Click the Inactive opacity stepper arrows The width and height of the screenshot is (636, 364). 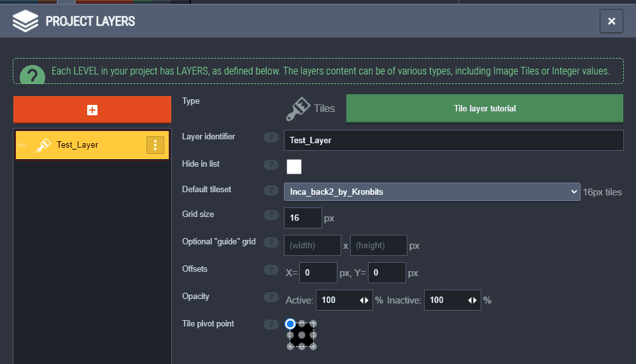coord(472,300)
